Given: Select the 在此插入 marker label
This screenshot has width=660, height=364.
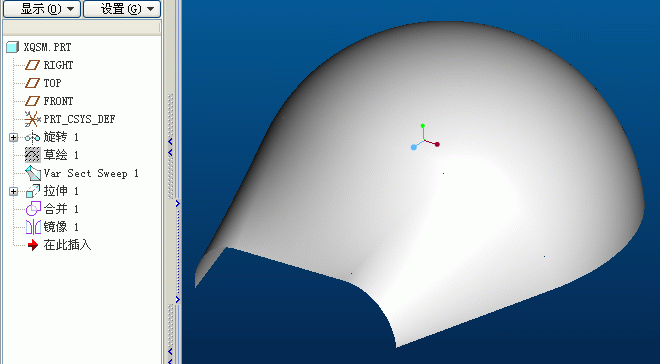Looking at the screenshot, I should [x=67, y=245].
